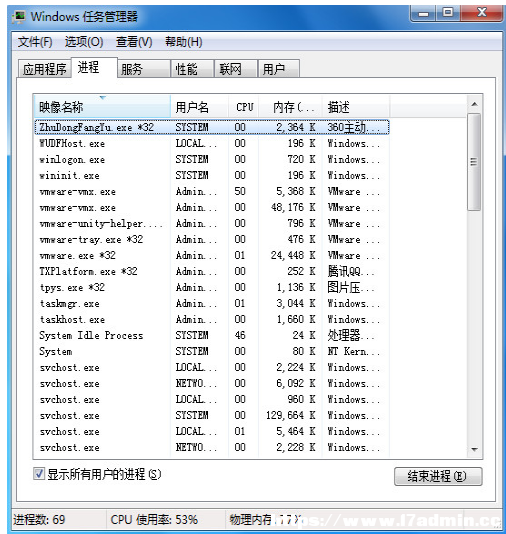Select the process list scrollbar thumb
Image resolution: width=506 pixels, height=534 pixels.
474,162
